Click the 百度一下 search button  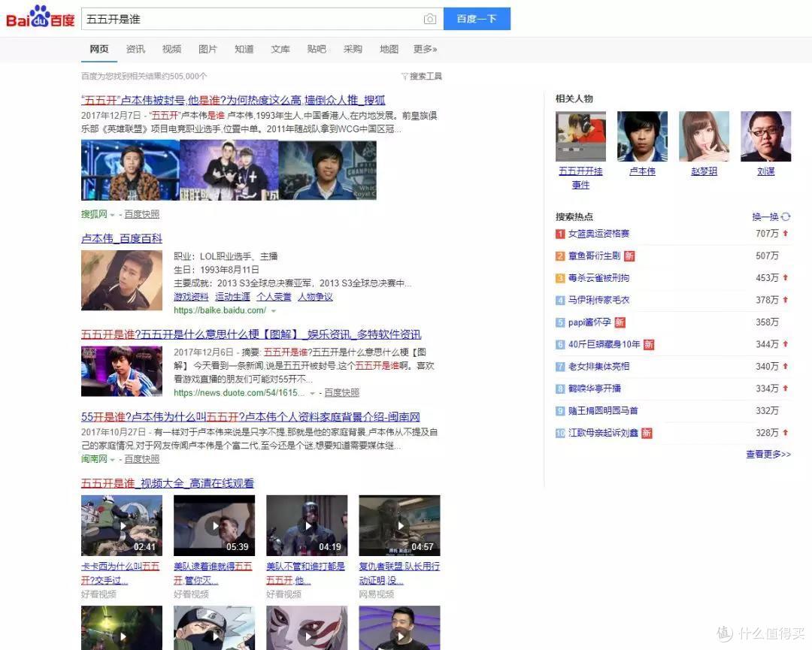477,19
